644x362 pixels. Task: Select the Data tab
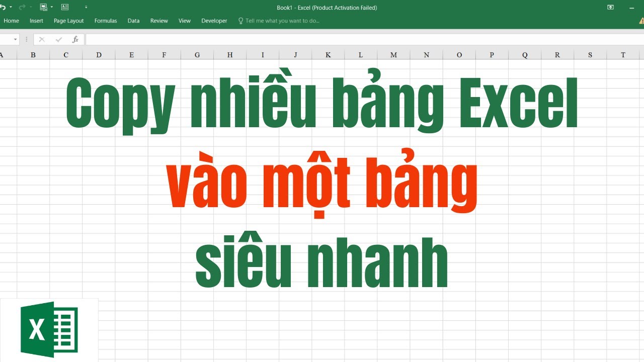(133, 21)
